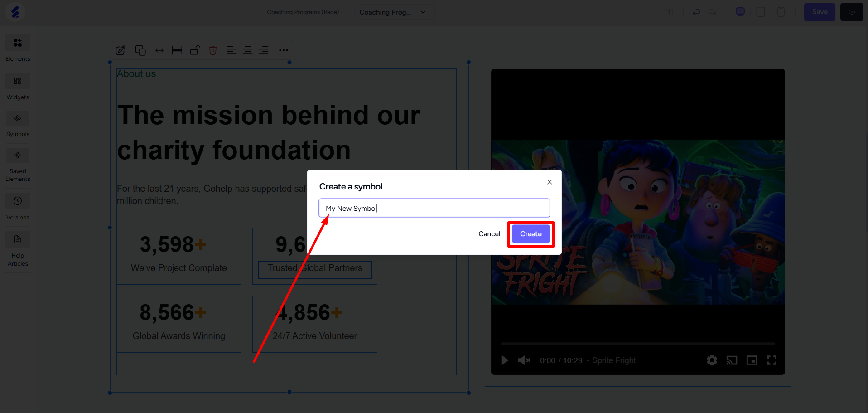Select the About us text
868x413 pixels.
(x=136, y=74)
